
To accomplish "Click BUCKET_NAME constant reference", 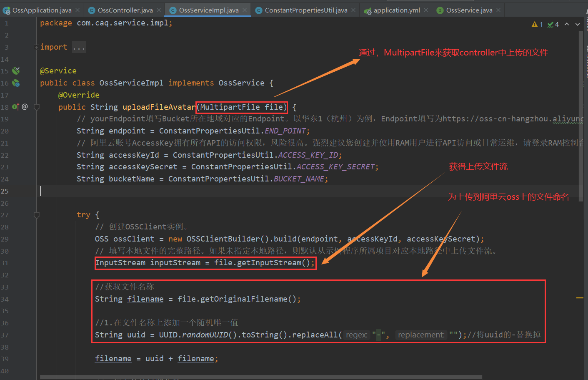I will click(x=299, y=179).
